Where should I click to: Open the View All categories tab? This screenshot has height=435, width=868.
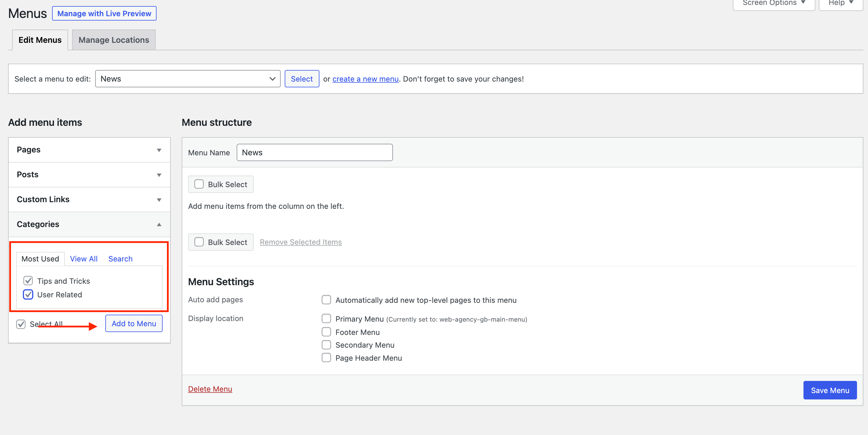coord(84,259)
